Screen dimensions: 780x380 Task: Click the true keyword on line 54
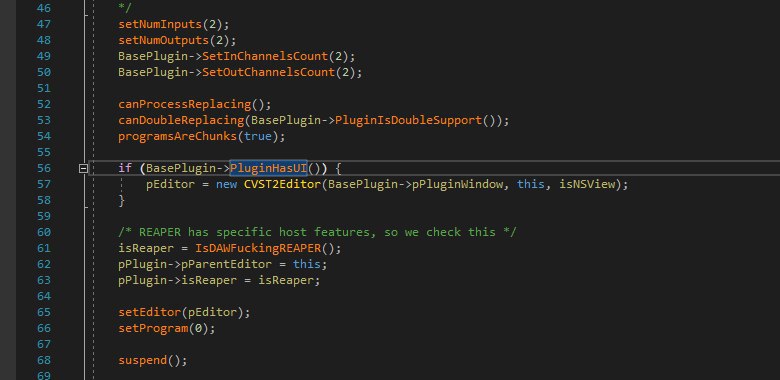point(258,136)
